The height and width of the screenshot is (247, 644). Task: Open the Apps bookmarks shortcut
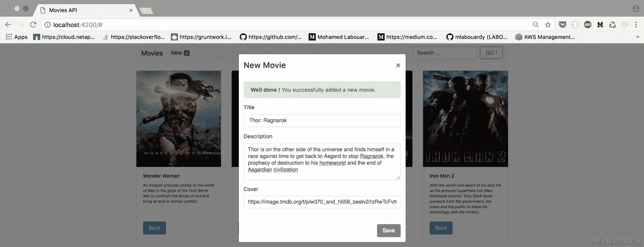[17, 37]
